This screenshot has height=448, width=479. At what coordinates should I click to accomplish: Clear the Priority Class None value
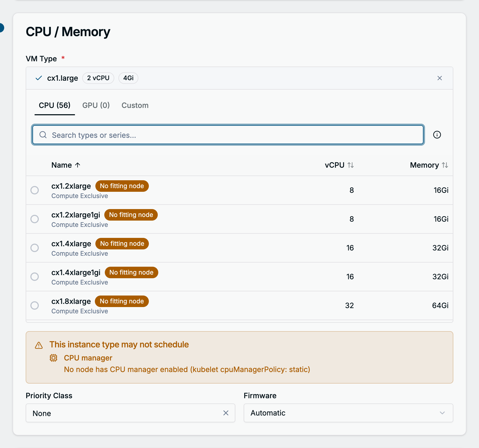[x=226, y=413]
